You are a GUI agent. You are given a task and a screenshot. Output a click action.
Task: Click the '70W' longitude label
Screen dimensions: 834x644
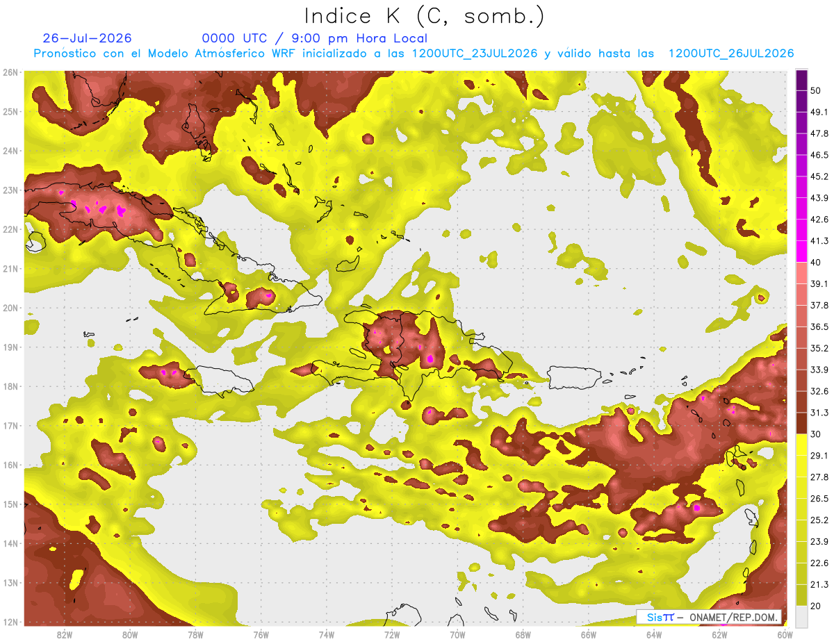click(x=457, y=634)
